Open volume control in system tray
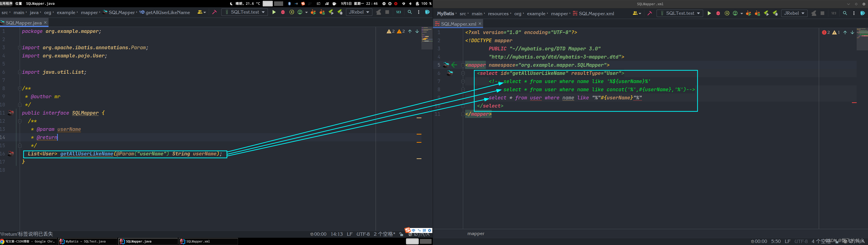The height and width of the screenshot is (245, 868). coord(410,3)
